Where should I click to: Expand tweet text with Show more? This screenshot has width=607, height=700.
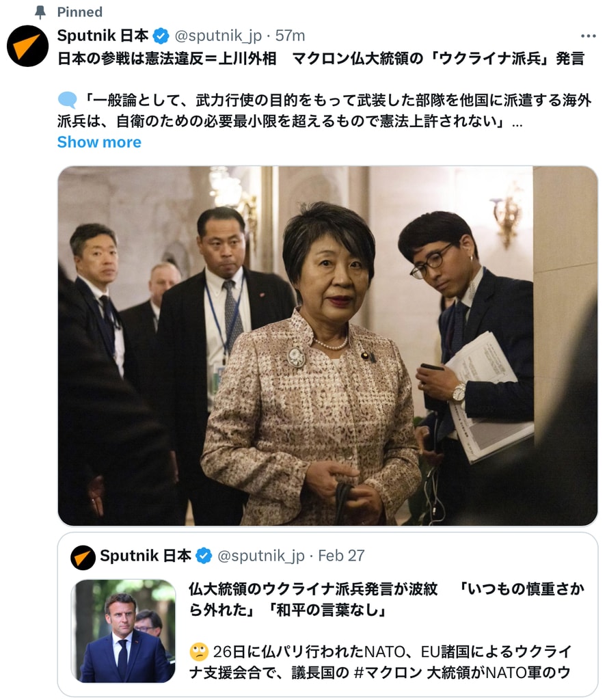tap(99, 142)
